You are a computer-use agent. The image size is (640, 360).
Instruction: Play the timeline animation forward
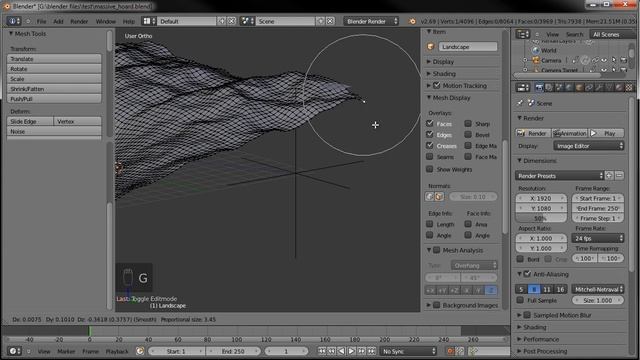pyautogui.click(x=351, y=351)
